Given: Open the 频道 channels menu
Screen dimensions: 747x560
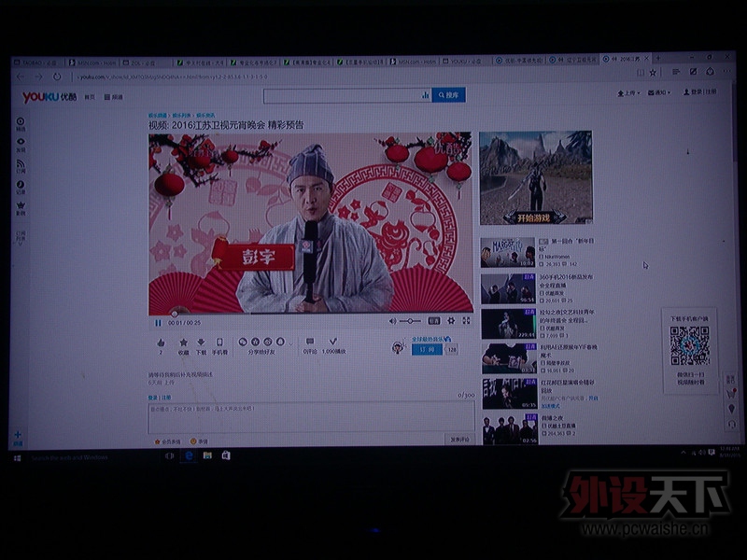Looking at the screenshot, I should click(x=114, y=97).
